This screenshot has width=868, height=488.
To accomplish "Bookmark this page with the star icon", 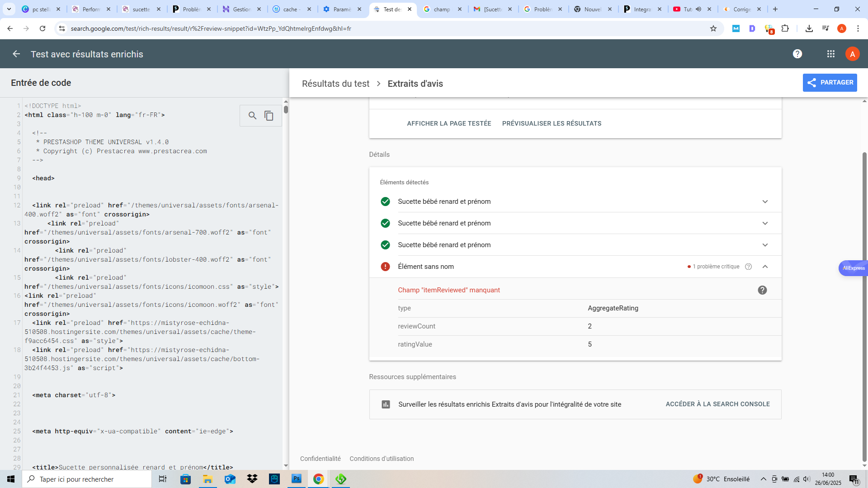I will (713, 28).
